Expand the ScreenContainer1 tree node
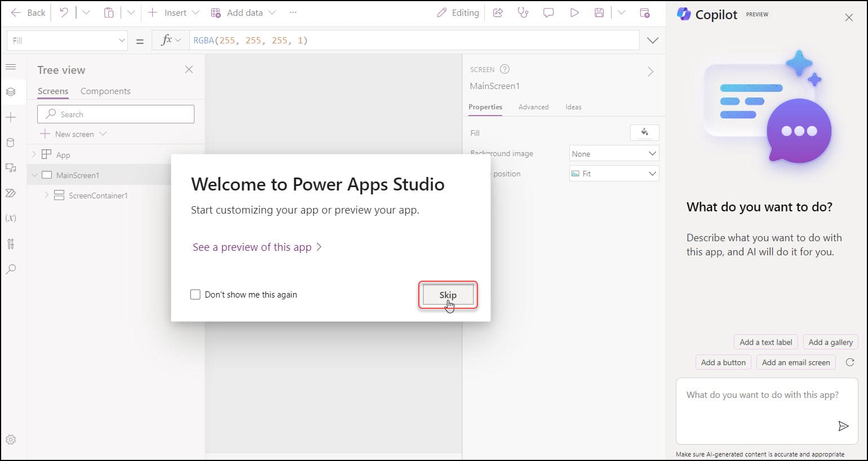 click(x=46, y=196)
